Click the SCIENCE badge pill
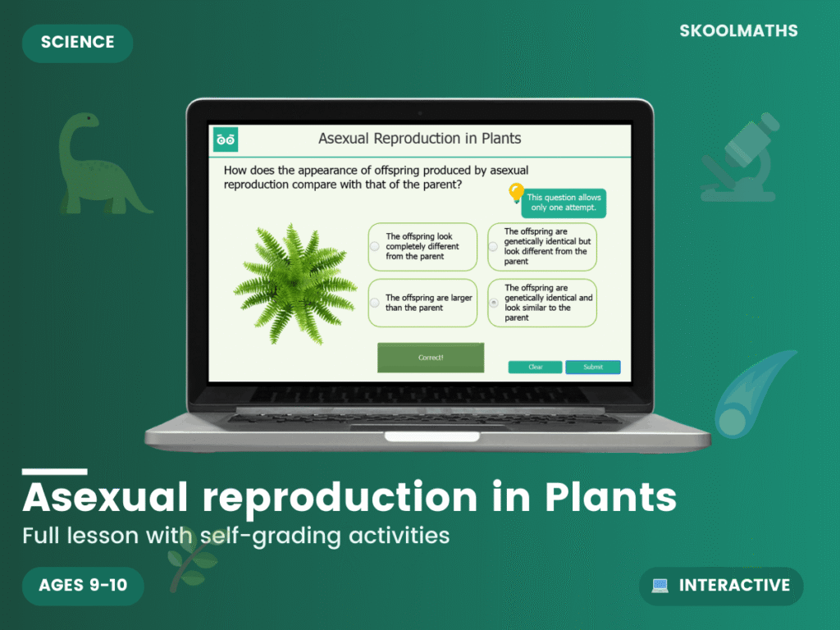 pyautogui.click(x=77, y=43)
